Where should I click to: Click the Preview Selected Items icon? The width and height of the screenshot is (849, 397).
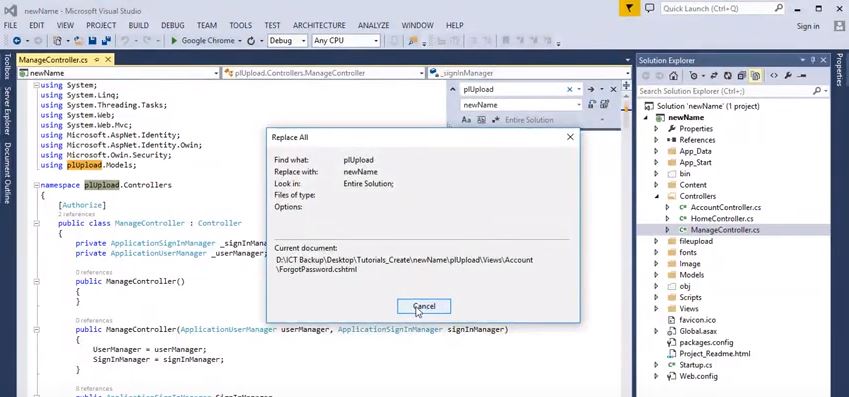803,76
